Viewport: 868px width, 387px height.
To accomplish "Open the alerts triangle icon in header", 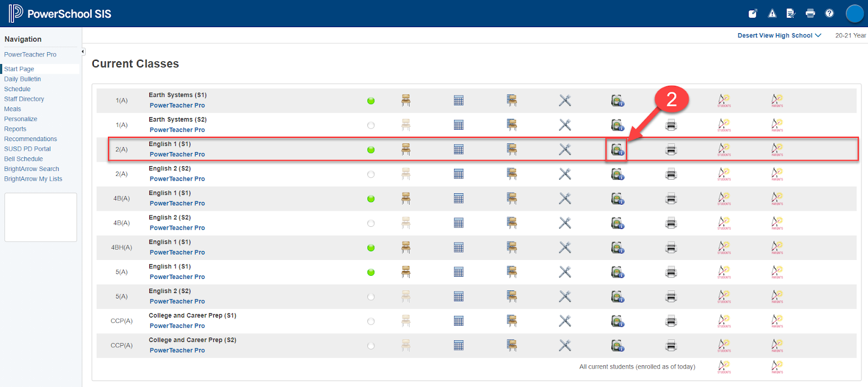I will [x=772, y=14].
